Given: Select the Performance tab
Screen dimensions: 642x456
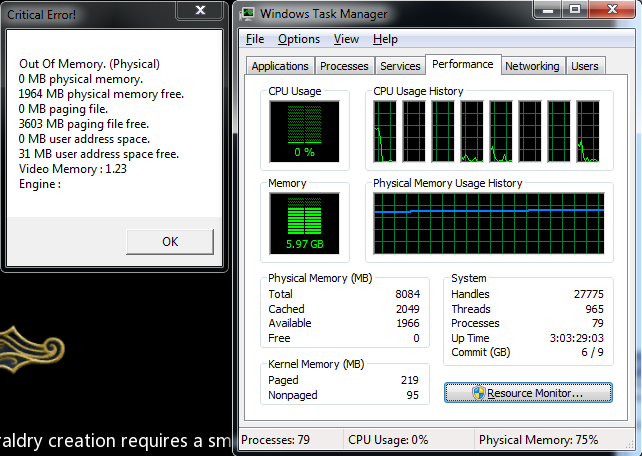Looking at the screenshot, I should point(463,64).
